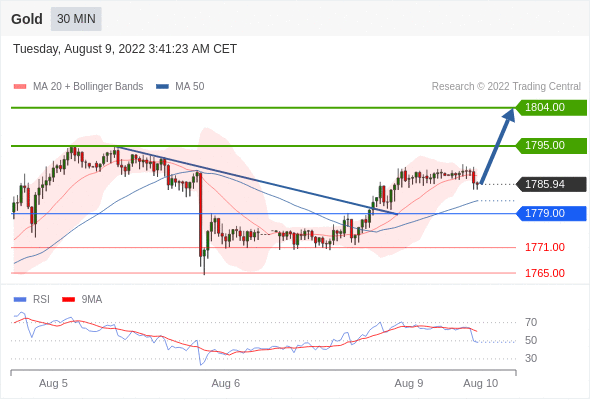Toggle the RSI legend label
Viewport: 590px width, 400px height.
(41, 300)
